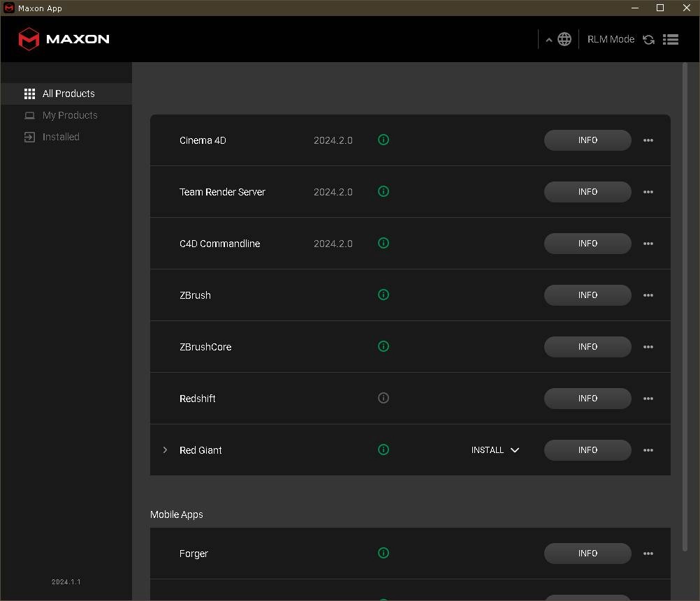Open more options for Forger
Viewport: 700px width, 601px height.
pyautogui.click(x=648, y=554)
